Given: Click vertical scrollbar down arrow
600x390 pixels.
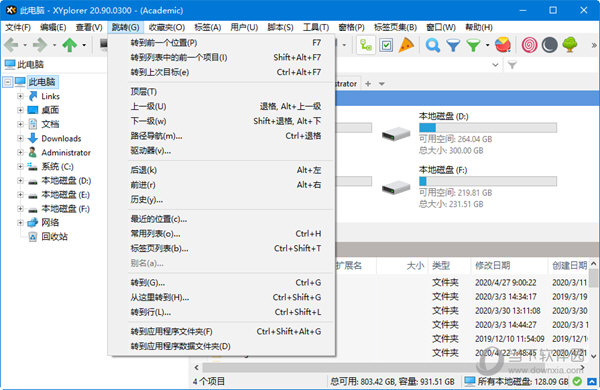Looking at the screenshot, I should point(593,356).
